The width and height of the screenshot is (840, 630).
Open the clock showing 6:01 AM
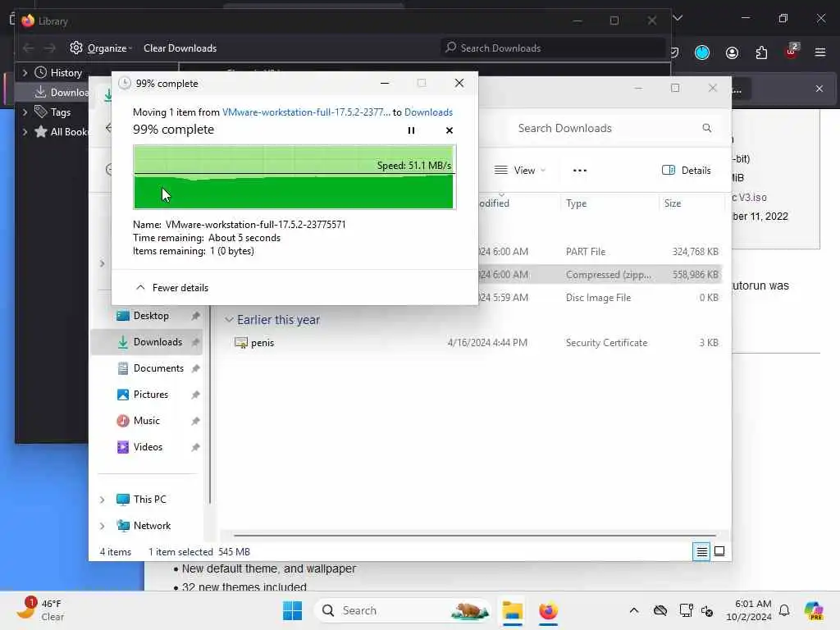point(748,610)
